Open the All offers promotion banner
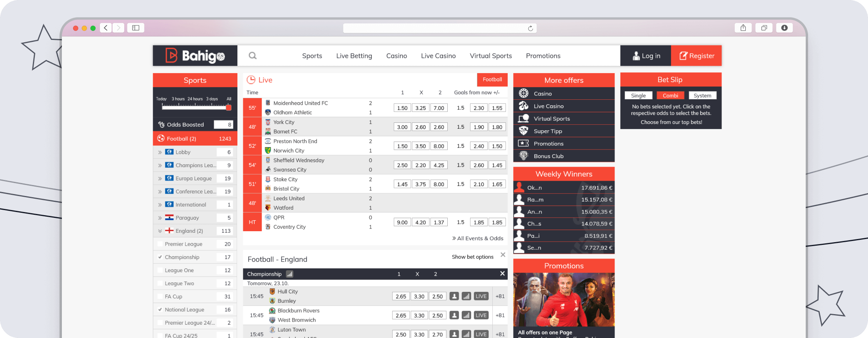868x338 pixels. point(564,305)
